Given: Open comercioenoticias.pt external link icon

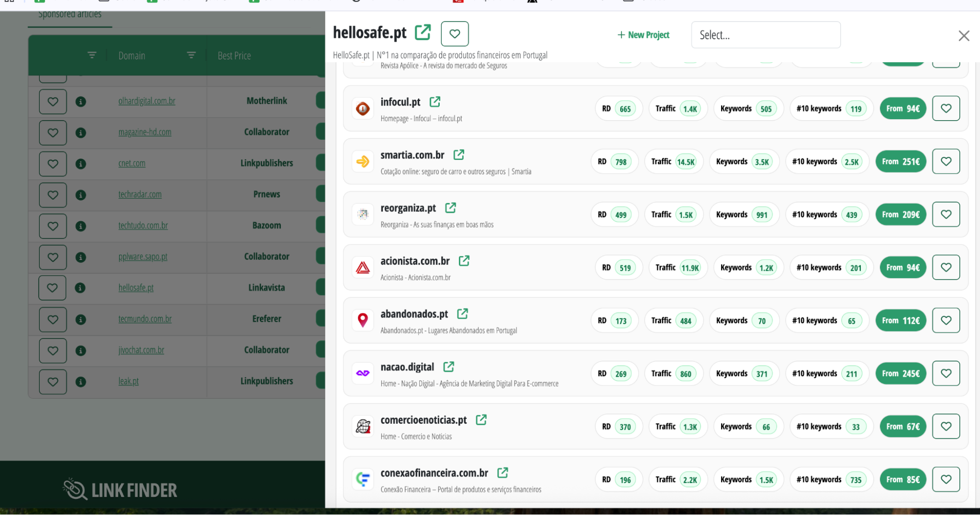Looking at the screenshot, I should point(481,419).
